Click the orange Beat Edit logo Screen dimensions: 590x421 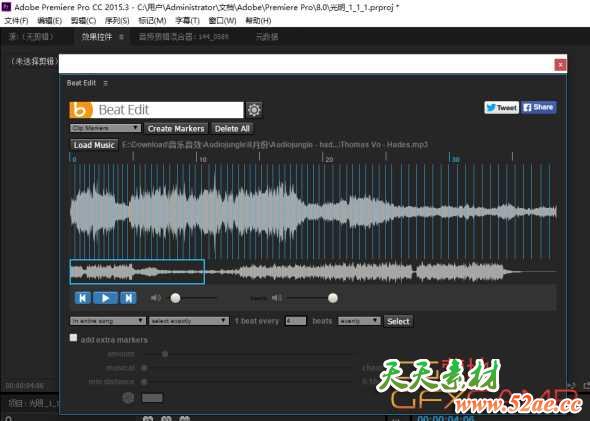point(81,110)
